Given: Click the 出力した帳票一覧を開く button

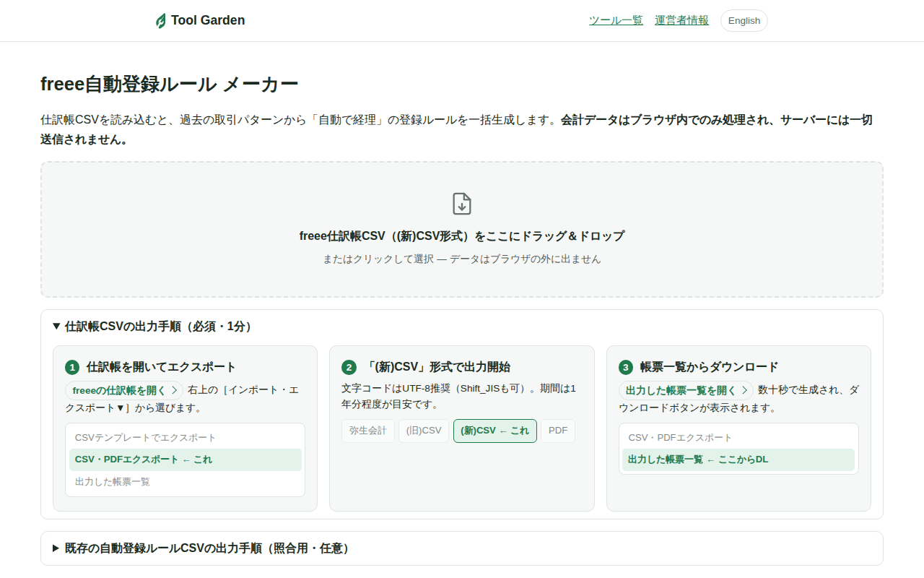Looking at the screenshot, I should [x=686, y=390].
